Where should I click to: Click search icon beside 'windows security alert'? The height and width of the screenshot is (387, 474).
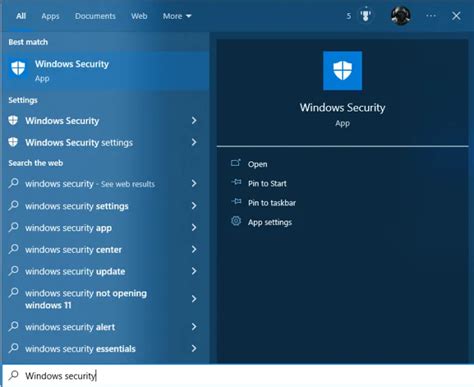point(13,326)
